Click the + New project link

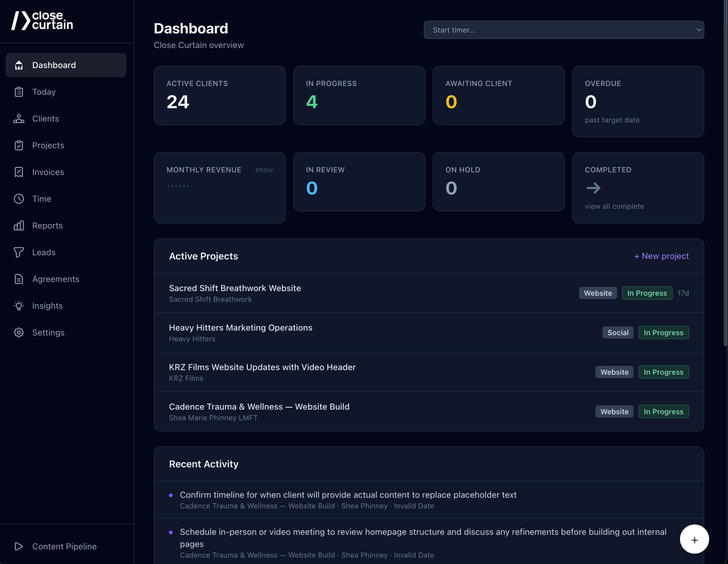click(x=661, y=256)
